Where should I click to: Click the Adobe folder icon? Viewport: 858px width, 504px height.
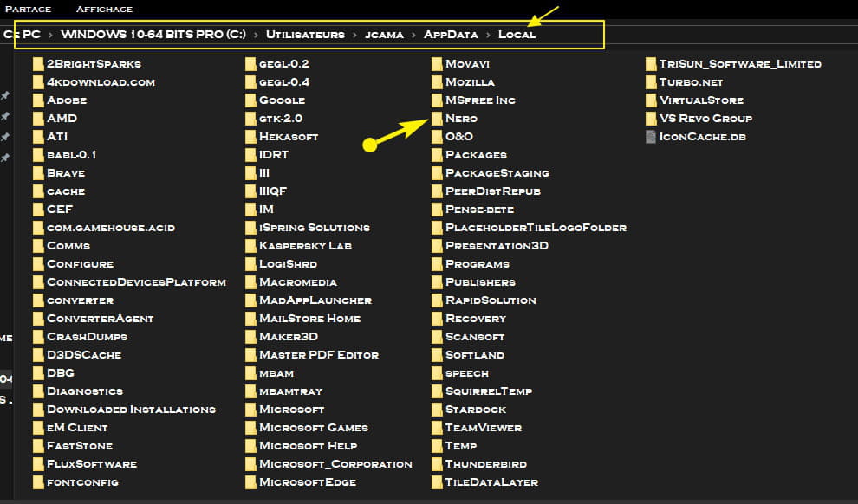tap(38, 100)
